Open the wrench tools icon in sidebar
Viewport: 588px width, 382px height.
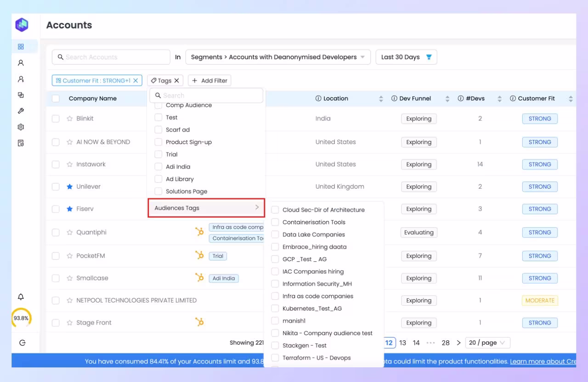pos(21,111)
